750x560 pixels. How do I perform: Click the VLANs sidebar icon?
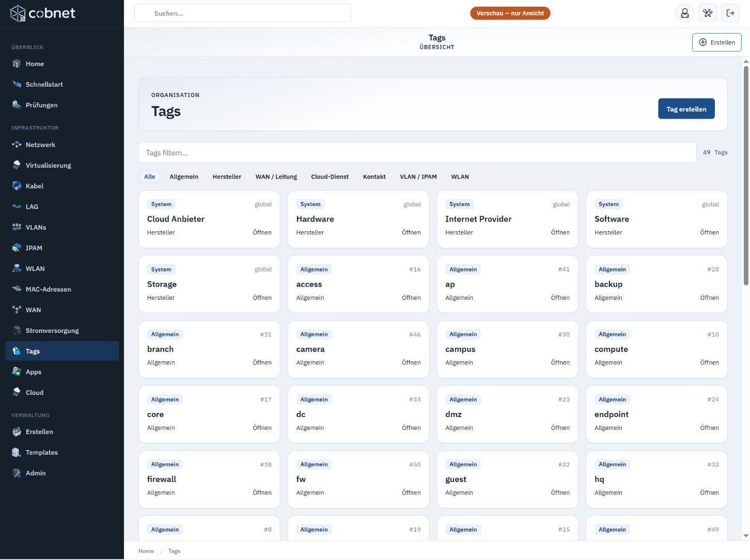click(17, 228)
